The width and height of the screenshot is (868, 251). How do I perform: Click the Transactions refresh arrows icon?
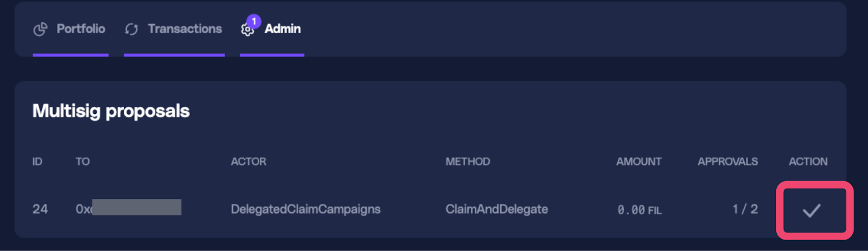click(x=131, y=29)
